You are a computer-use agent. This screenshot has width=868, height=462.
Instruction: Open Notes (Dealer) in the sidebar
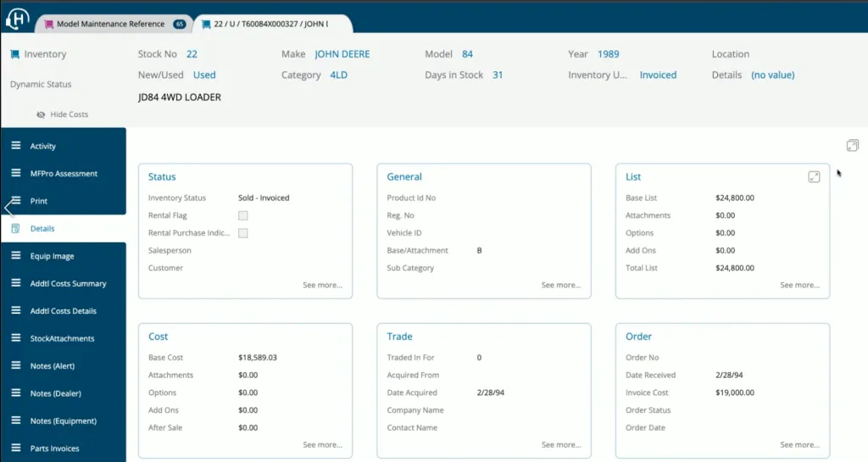pos(63,393)
